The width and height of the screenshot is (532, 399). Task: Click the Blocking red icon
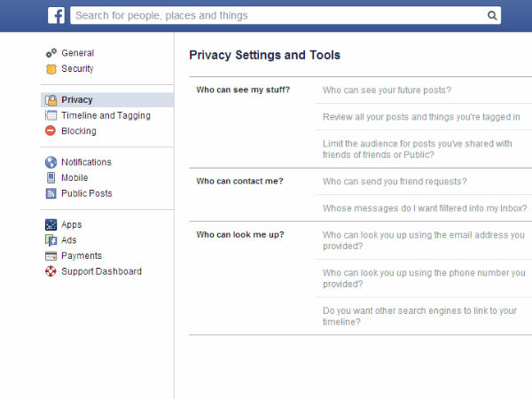pyautogui.click(x=51, y=131)
